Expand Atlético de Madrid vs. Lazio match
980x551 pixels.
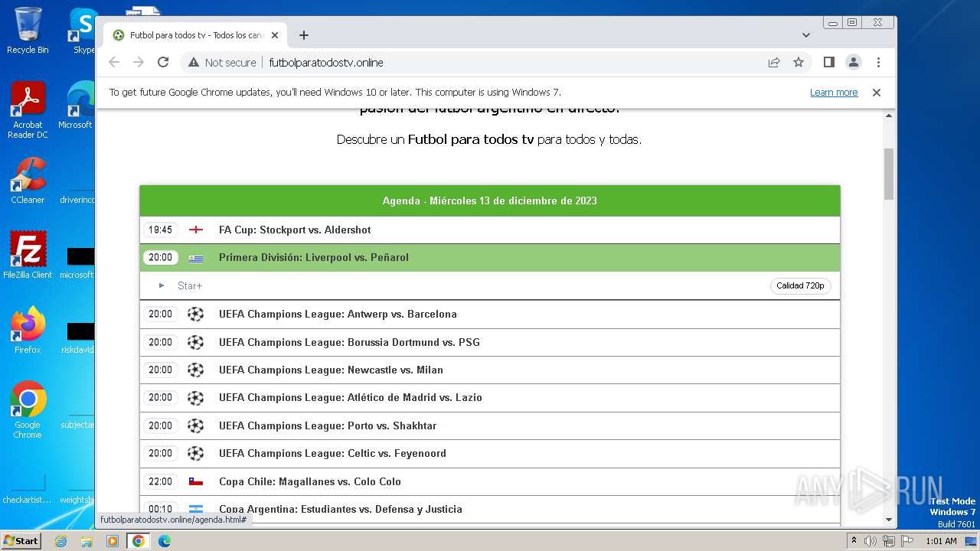[x=490, y=397]
